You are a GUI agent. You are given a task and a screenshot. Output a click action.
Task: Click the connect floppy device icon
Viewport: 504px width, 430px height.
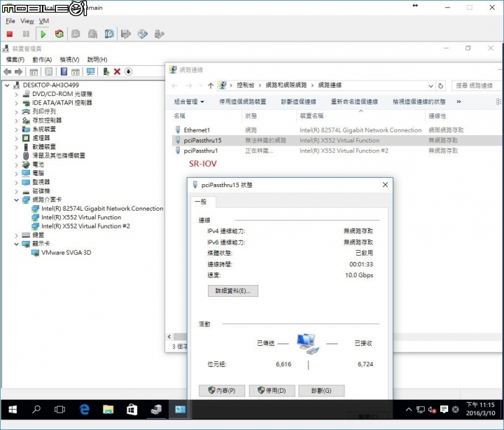[x=126, y=34]
